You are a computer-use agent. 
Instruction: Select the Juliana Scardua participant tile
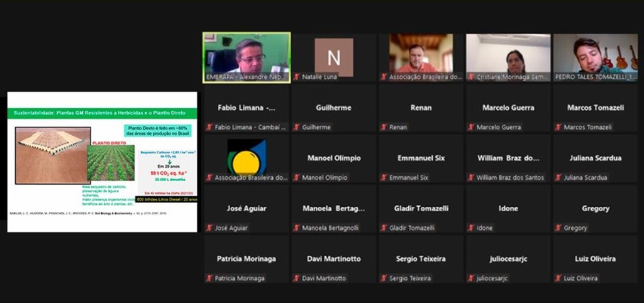[595, 158]
